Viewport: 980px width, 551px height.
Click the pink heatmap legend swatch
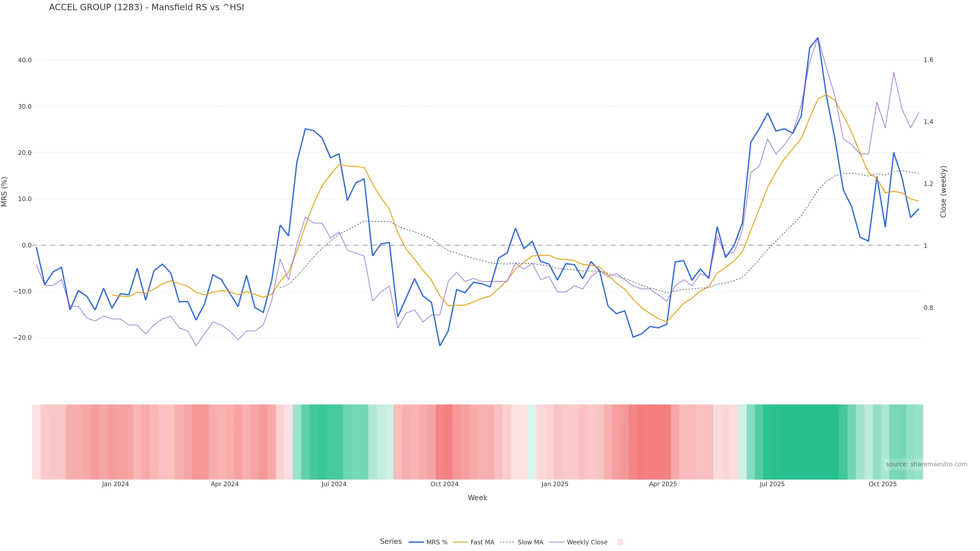(620, 542)
